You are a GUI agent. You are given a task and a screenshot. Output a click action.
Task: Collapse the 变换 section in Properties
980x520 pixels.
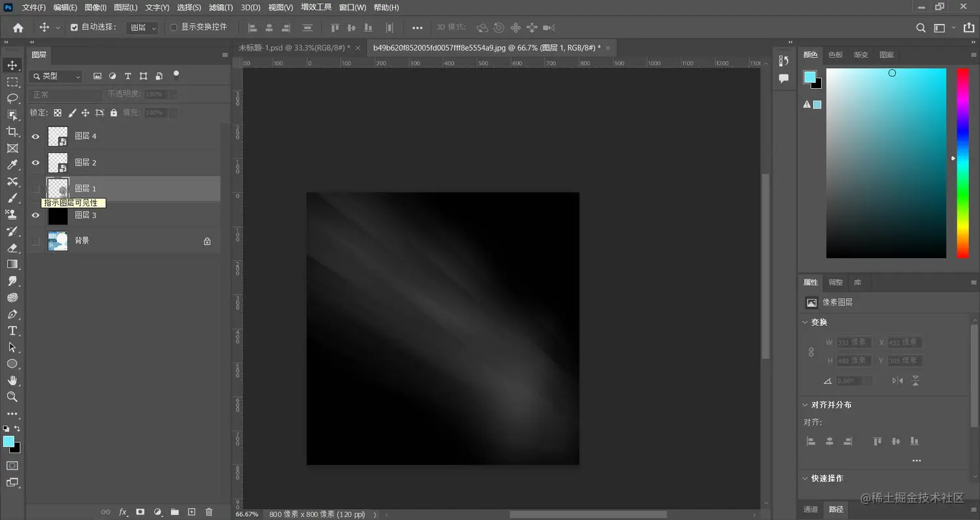[x=805, y=322]
